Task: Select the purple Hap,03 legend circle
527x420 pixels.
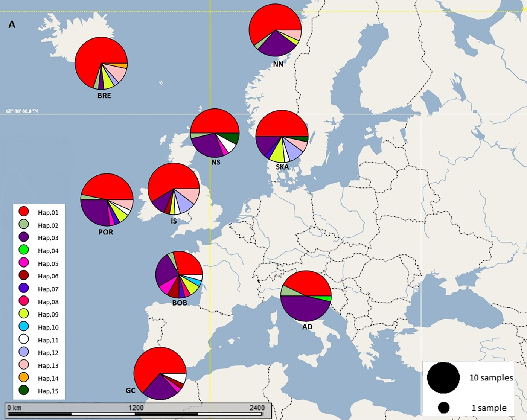Action: click(24, 238)
